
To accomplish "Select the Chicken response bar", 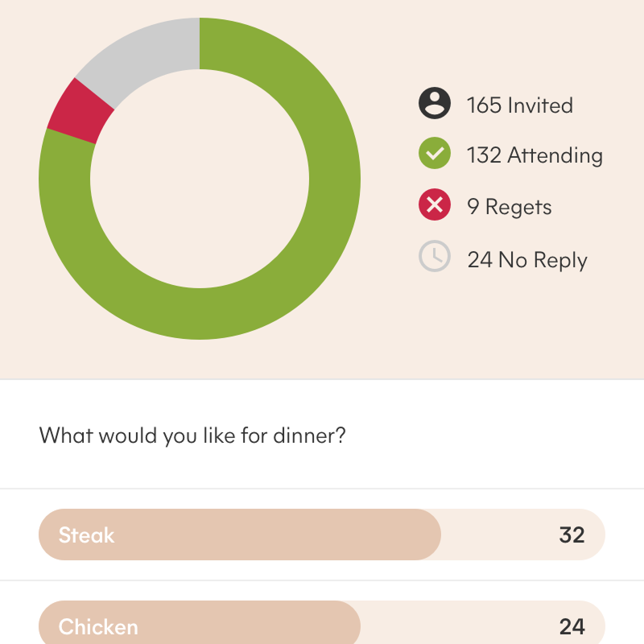I will click(322, 622).
